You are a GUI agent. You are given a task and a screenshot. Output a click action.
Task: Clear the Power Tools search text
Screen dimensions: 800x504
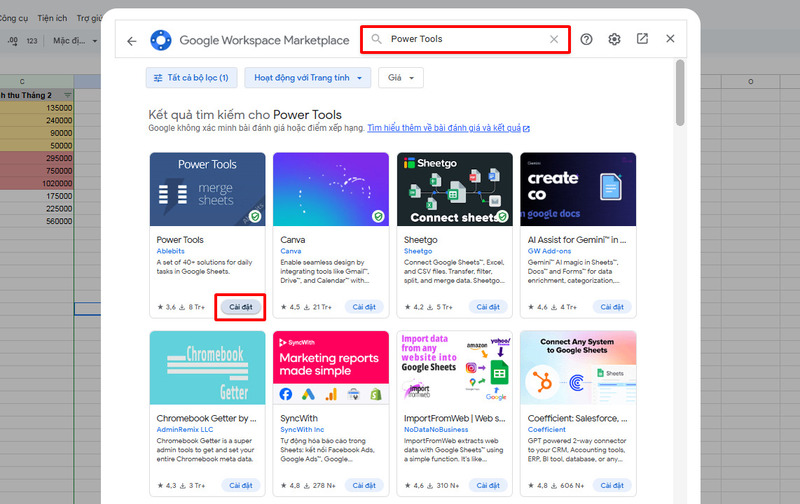[x=554, y=40]
